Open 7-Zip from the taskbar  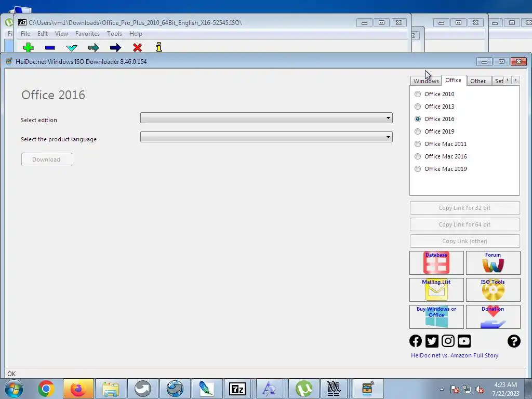tap(237, 389)
